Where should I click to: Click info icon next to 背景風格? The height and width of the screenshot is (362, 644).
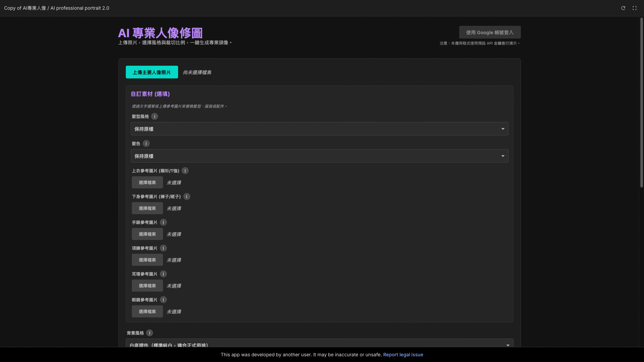[x=149, y=333]
